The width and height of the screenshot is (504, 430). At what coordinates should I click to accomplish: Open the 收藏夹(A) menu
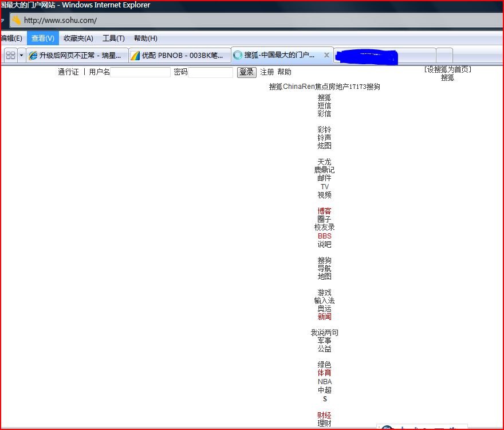78,38
